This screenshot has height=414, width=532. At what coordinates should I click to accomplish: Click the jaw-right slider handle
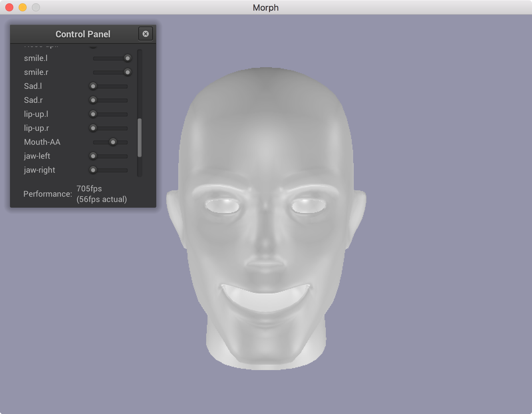pyautogui.click(x=93, y=170)
